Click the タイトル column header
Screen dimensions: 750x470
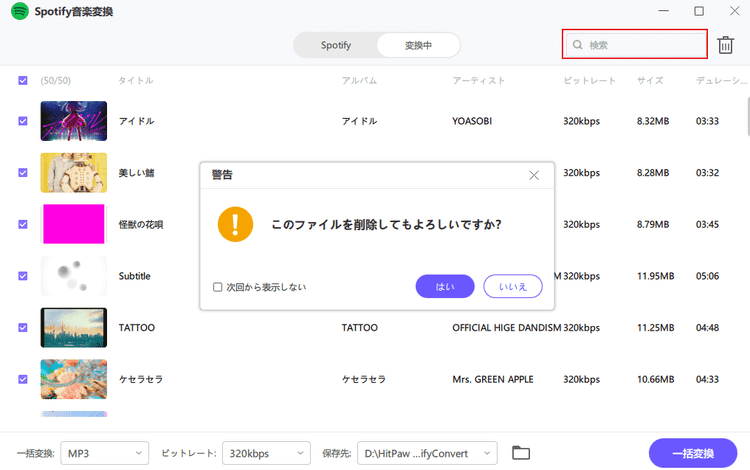[136, 80]
